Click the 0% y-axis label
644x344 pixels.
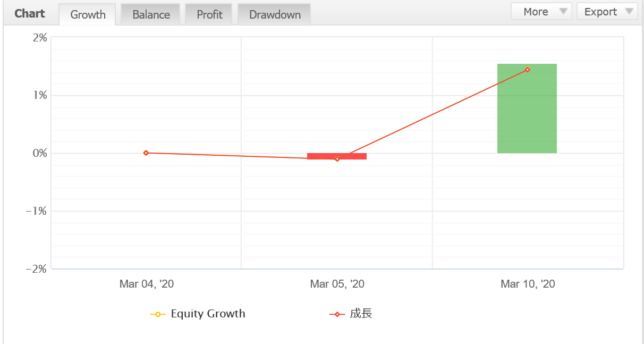(40, 153)
